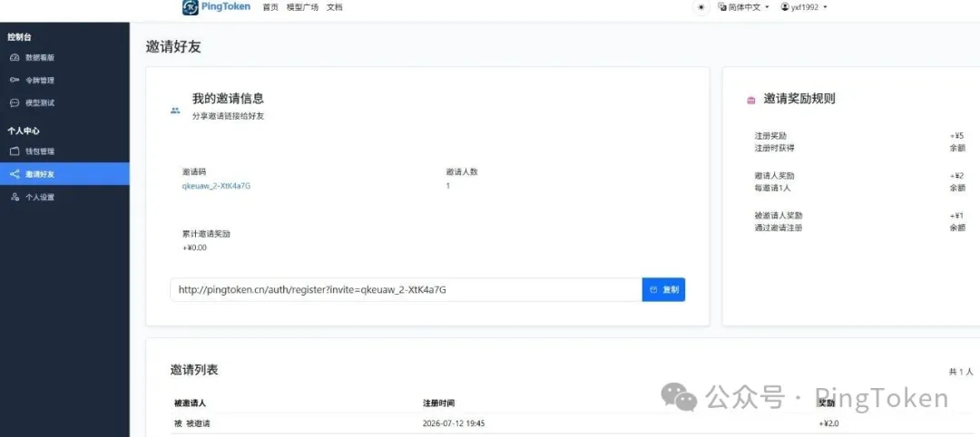Click the 模型测试 chat icon in sidebar

click(x=15, y=103)
